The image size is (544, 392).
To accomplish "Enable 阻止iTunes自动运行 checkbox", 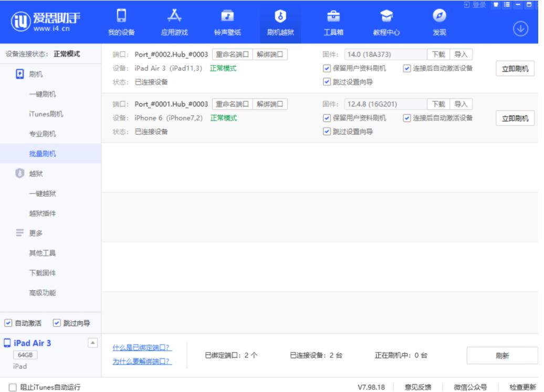I will 13,387.
